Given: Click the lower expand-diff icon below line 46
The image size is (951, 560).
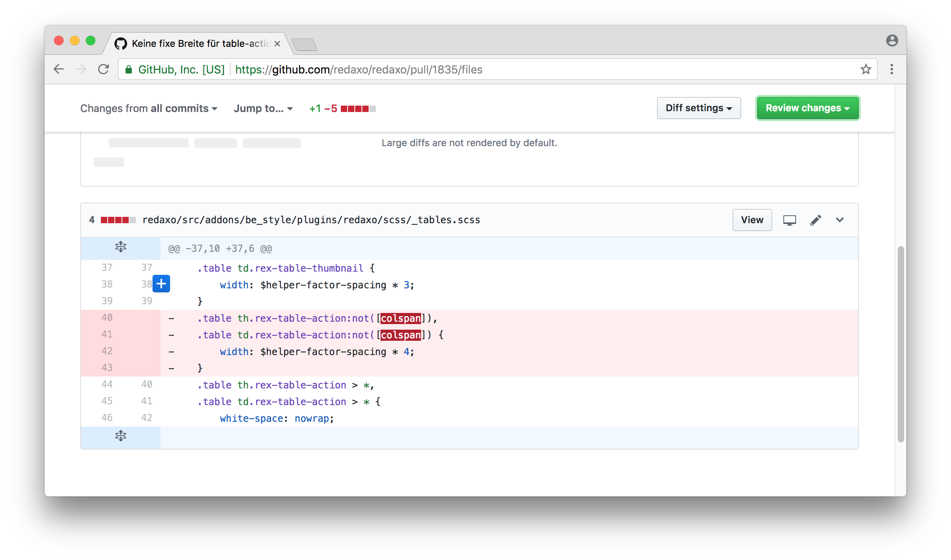Looking at the screenshot, I should pos(121,436).
